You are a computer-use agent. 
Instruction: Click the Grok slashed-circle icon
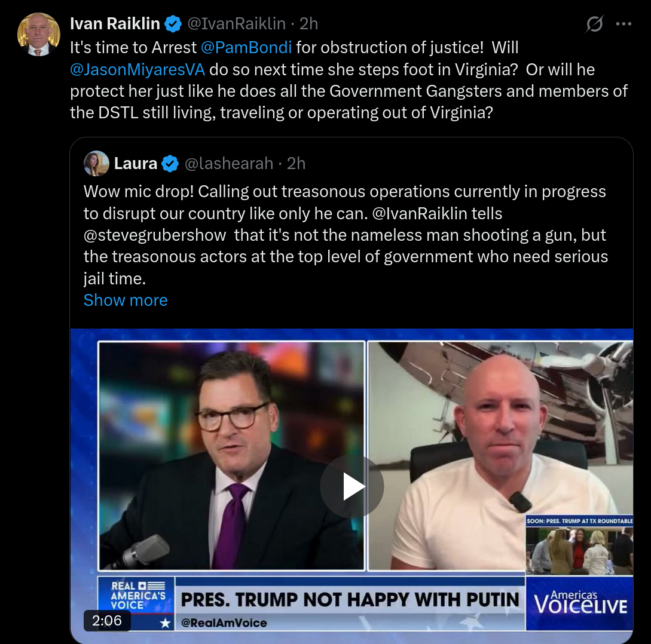(x=595, y=24)
